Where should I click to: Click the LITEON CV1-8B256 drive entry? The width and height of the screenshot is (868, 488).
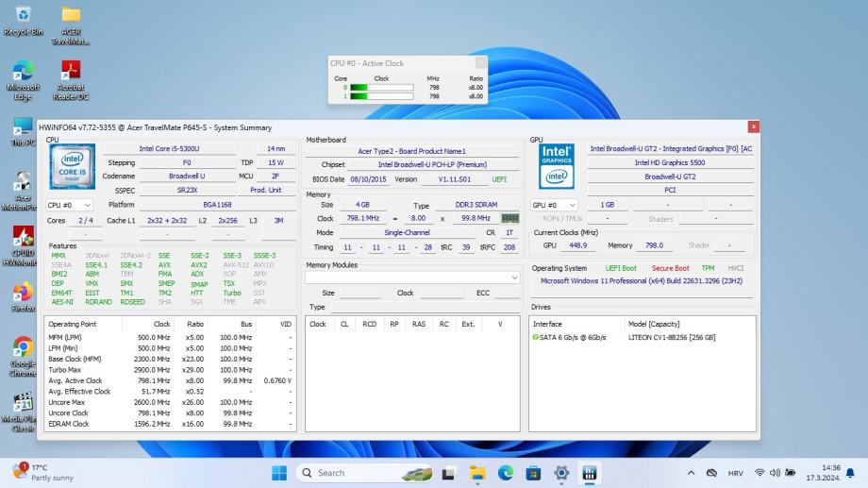(672, 337)
